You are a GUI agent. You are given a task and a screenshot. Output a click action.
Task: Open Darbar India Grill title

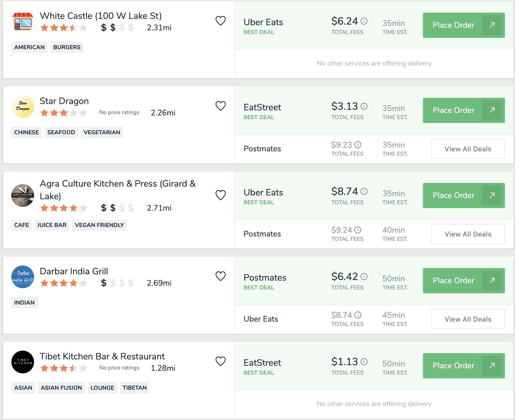74,271
